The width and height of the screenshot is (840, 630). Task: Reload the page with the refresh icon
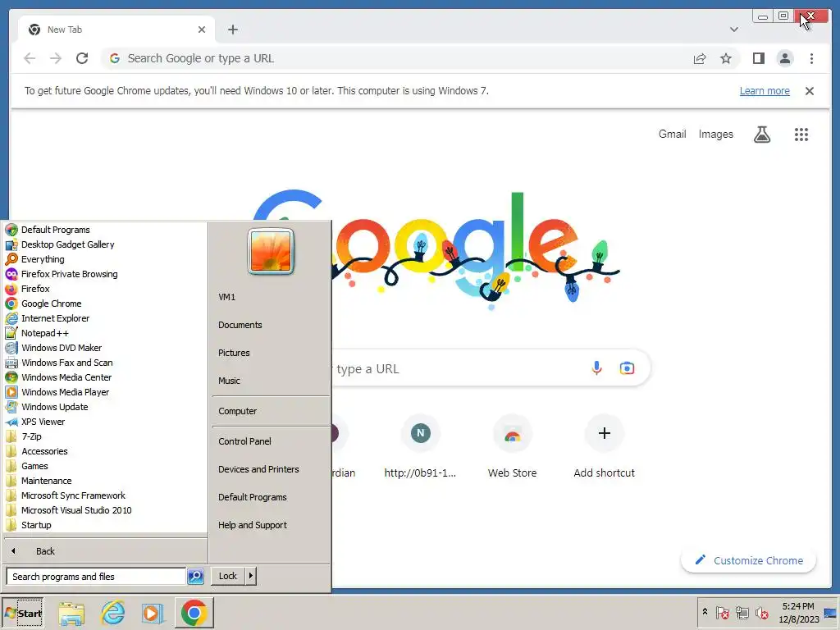(82, 58)
